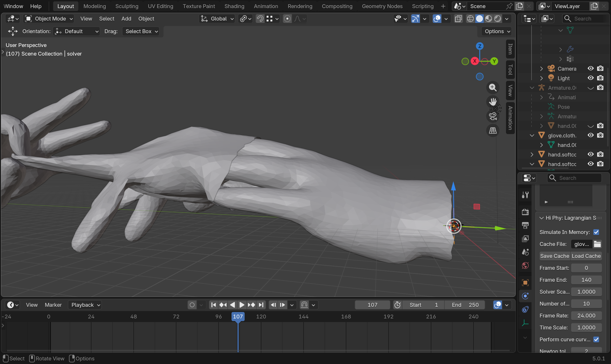Click the Time Scale value field
This screenshot has width=611, height=364.
pos(586,328)
